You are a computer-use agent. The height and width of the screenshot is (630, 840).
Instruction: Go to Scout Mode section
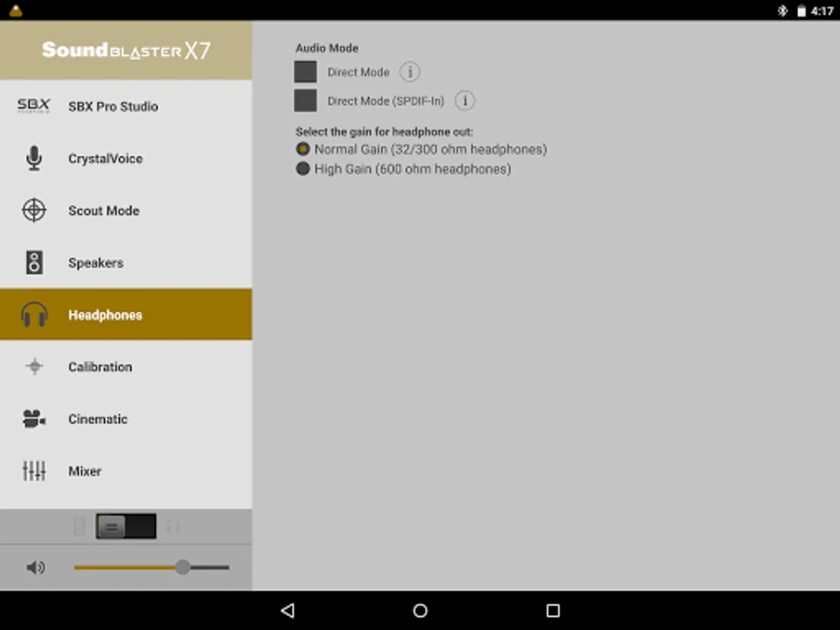(x=126, y=211)
